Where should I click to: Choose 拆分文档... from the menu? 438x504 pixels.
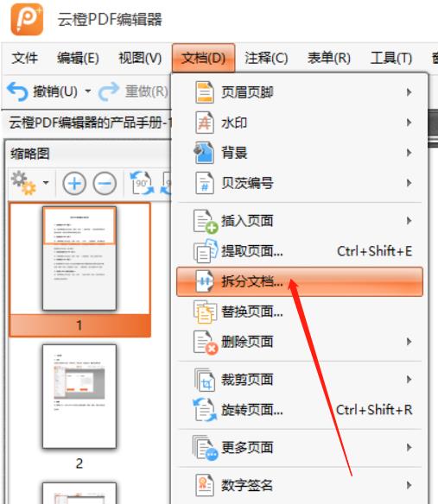300,281
